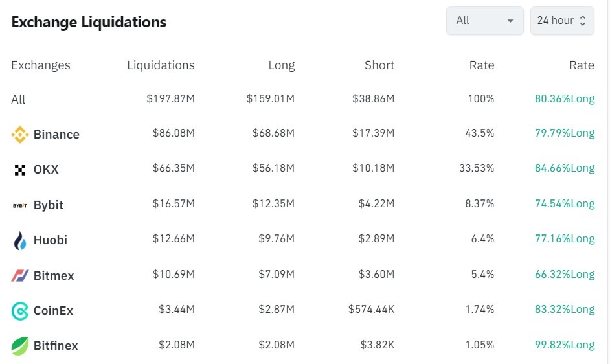Viewport: 610px width, 364px height.
Task: Sort by the Liquidations column header
Action: click(161, 65)
